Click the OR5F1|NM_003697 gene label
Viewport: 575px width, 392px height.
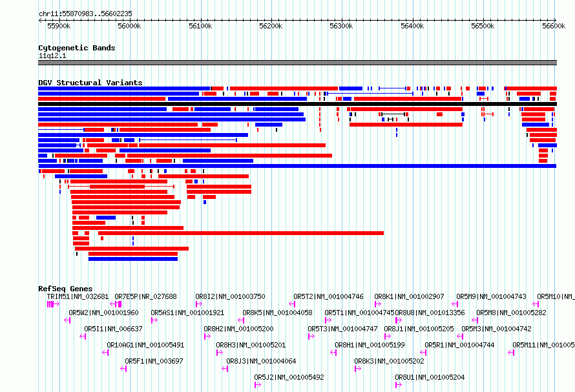pyautogui.click(x=154, y=361)
